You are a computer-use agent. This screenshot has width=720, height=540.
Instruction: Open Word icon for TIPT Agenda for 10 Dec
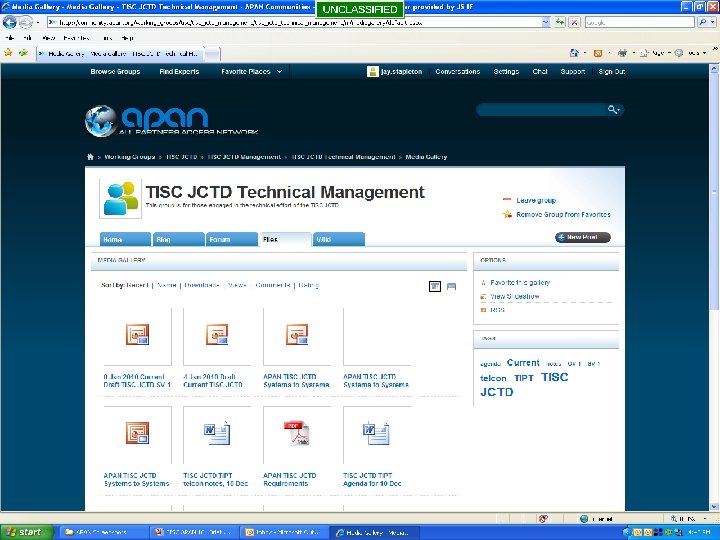pos(377,433)
